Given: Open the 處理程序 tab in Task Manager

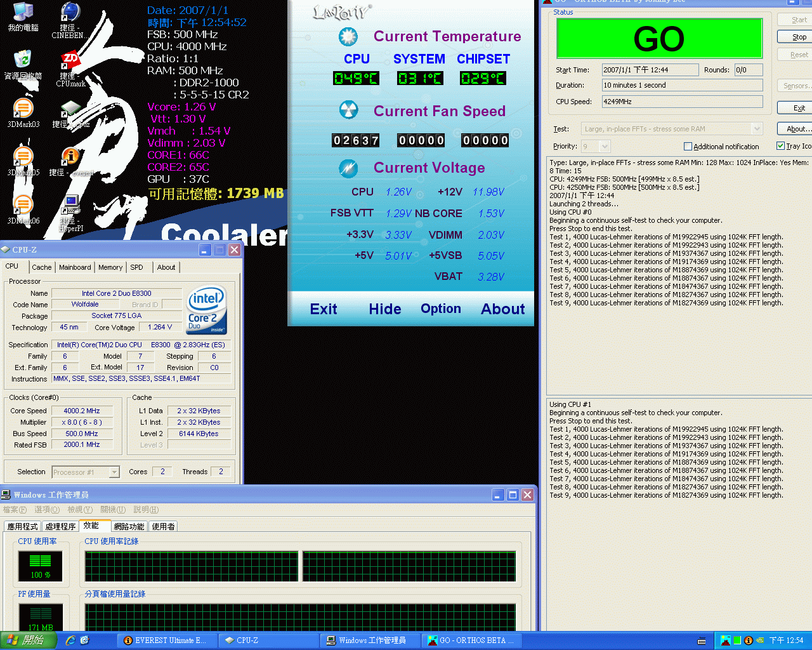Looking at the screenshot, I should pyautogui.click(x=61, y=527).
